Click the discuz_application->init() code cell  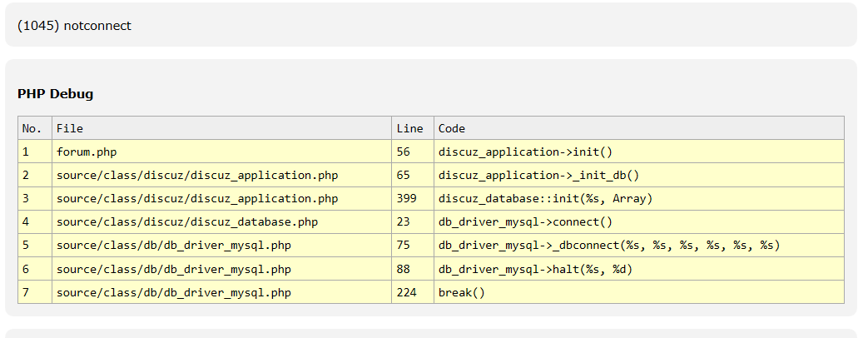525,152
